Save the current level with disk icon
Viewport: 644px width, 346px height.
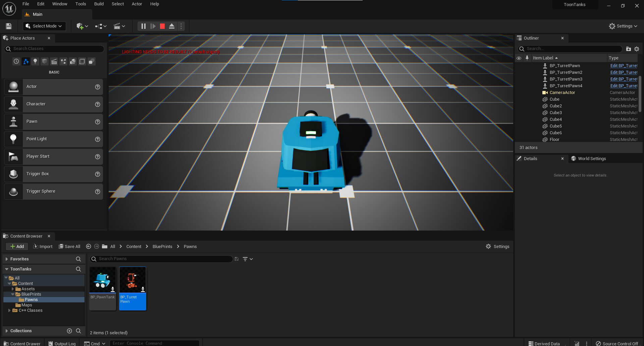point(9,26)
